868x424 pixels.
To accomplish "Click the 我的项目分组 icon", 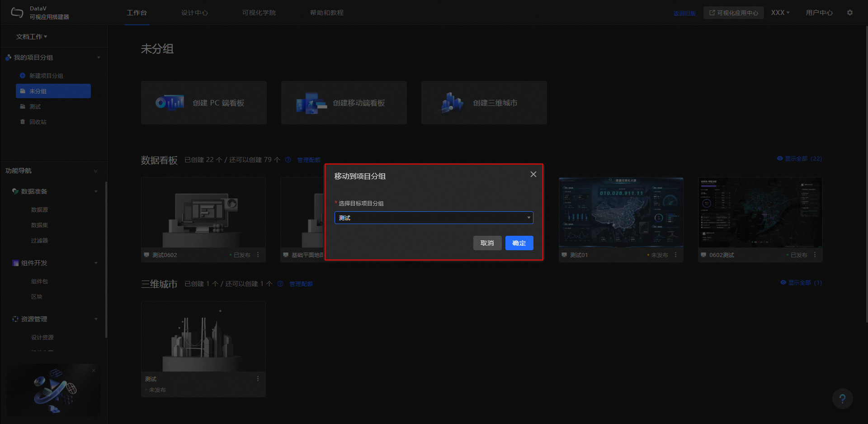I will (x=8, y=57).
